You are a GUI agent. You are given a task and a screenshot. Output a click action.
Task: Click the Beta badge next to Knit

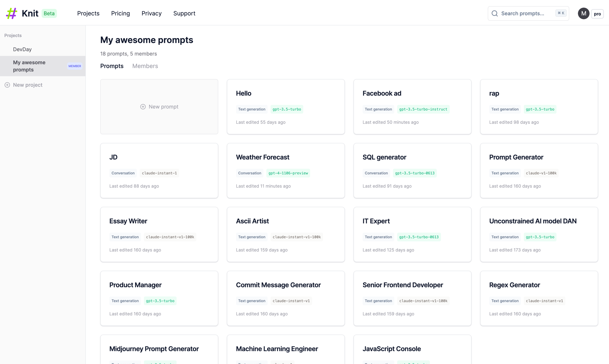[49, 13]
